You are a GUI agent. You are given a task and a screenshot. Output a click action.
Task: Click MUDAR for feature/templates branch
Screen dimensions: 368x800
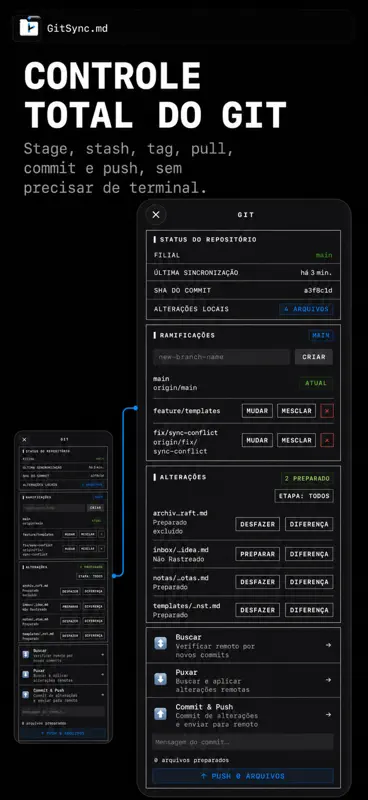tap(257, 411)
